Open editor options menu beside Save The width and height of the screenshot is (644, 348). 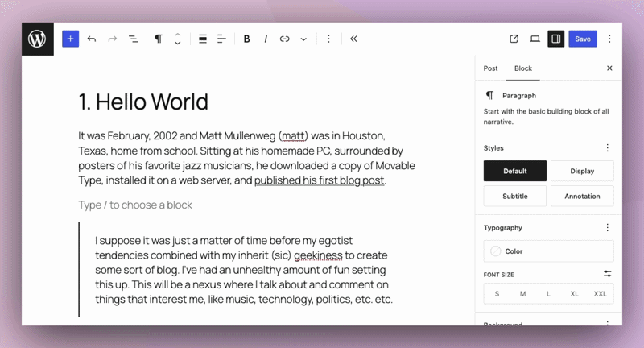pyautogui.click(x=609, y=39)
